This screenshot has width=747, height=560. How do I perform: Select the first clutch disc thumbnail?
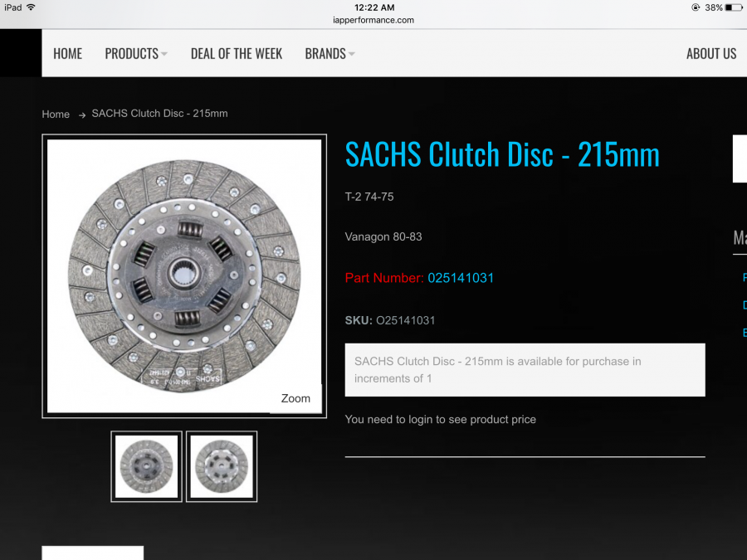[146, 466]
